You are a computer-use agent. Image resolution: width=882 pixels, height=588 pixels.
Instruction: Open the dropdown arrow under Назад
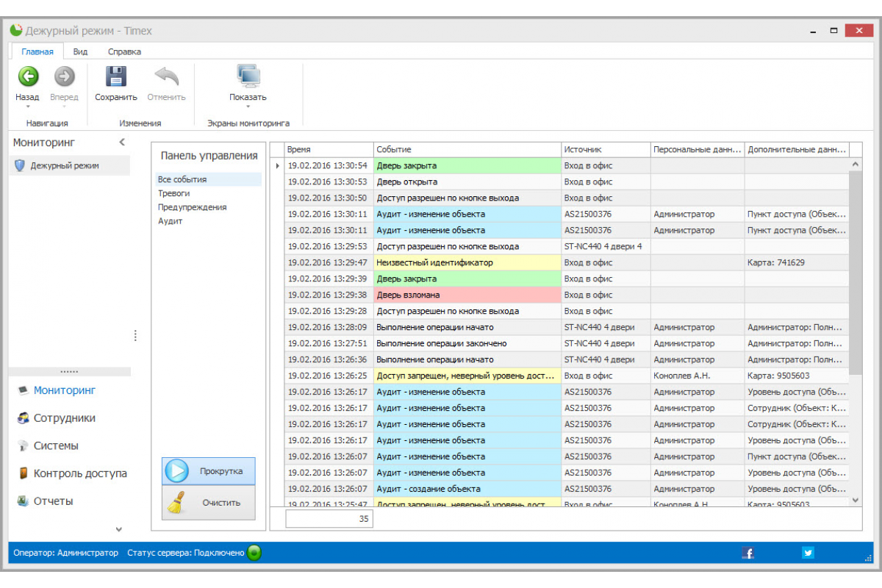tap(27, 107)
